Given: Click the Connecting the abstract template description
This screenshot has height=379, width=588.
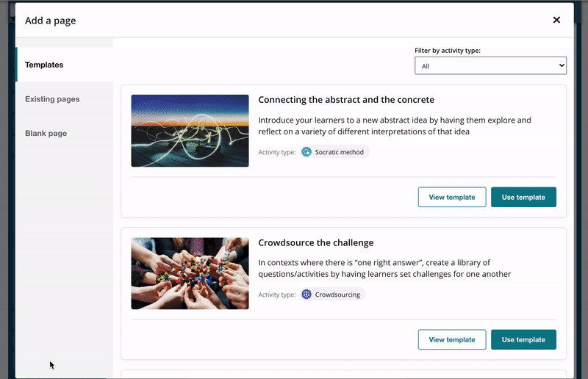Looking at the screenshot, I should (x=395, y=126).
